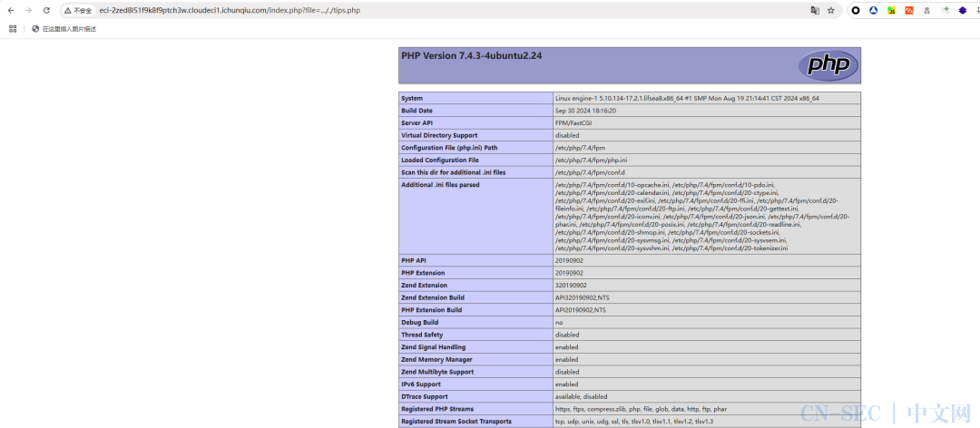The image size is (980, 428).
Task: Select Registered Stream Socket Transports label
Action: point(456,422)
